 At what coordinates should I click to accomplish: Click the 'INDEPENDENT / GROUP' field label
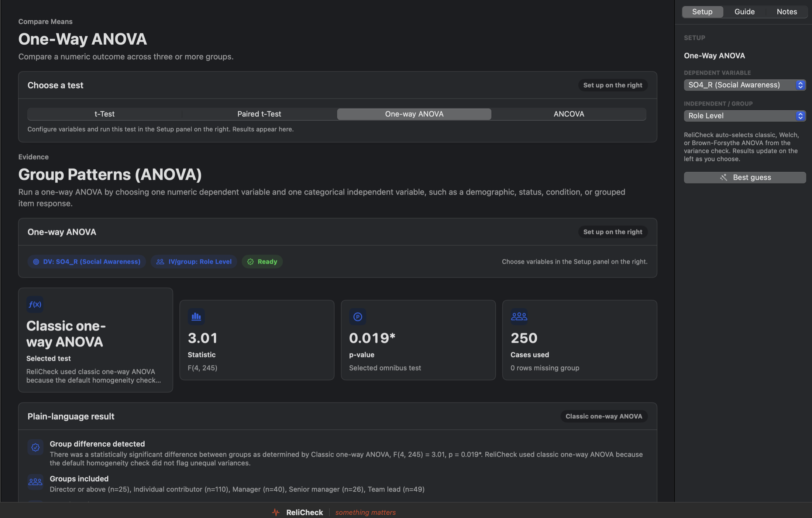click(718, 104)
